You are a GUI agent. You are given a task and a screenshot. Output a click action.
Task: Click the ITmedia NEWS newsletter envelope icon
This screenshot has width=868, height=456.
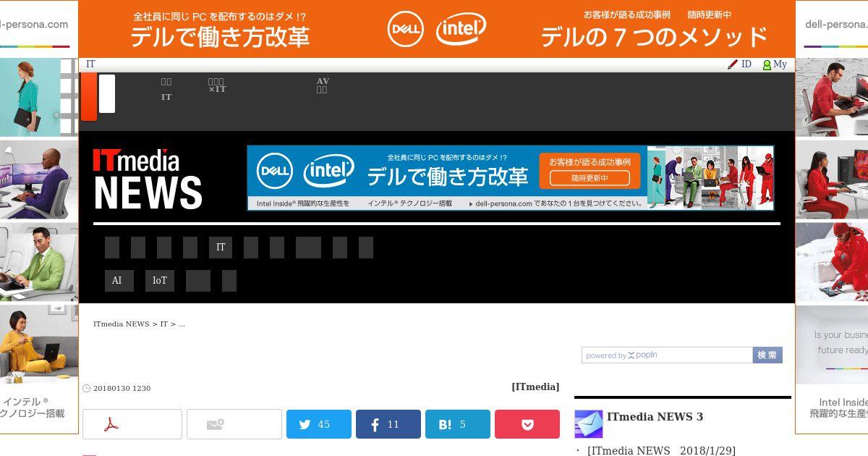point(588,424)
